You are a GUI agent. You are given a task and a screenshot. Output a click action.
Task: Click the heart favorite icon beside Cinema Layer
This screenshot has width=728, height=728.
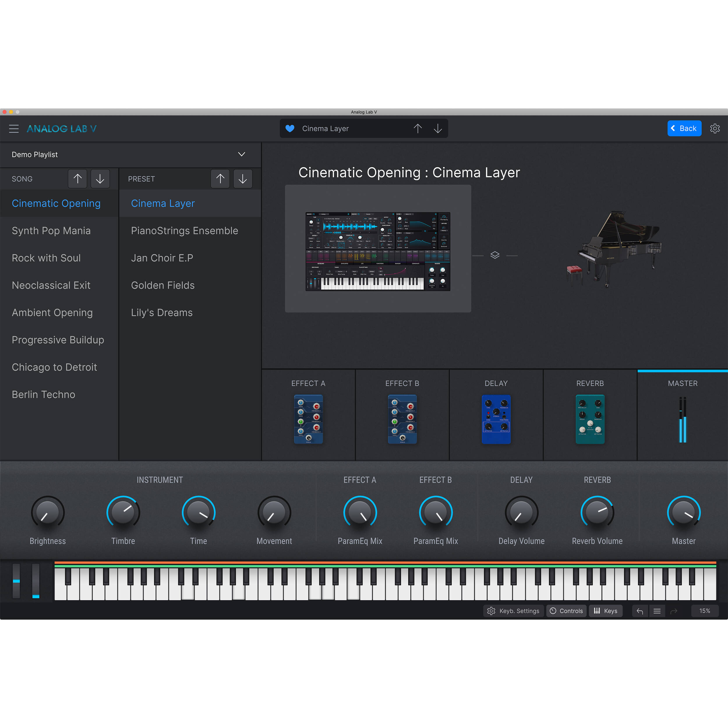pos(290,128)
